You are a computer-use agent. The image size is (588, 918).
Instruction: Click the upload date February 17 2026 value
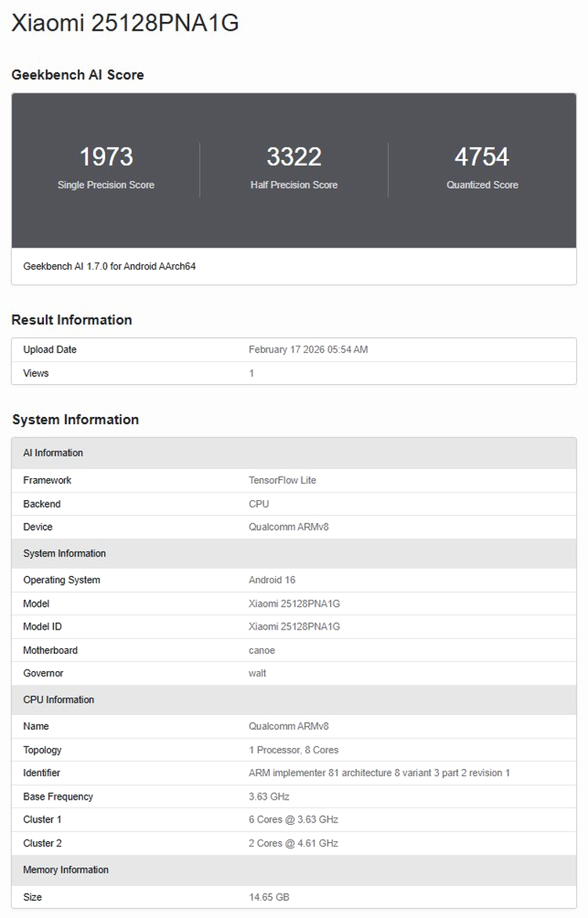click(308, 350)
